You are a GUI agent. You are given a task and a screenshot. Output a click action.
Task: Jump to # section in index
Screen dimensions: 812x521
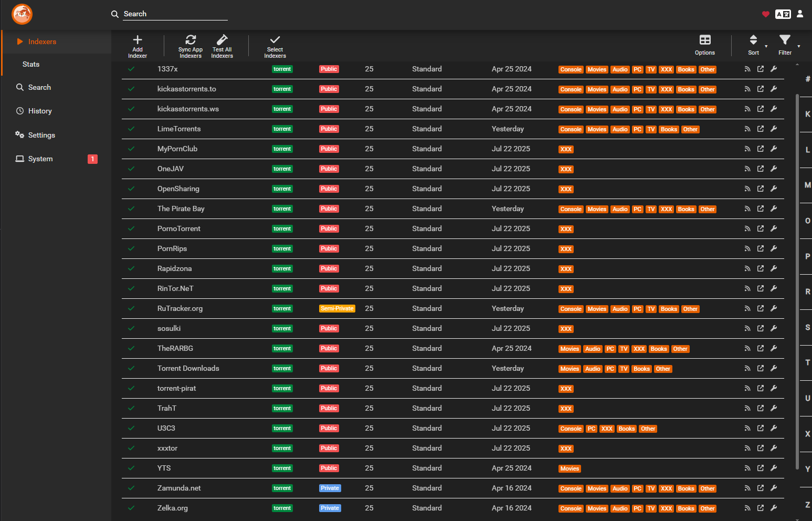(x=807, y=79)
